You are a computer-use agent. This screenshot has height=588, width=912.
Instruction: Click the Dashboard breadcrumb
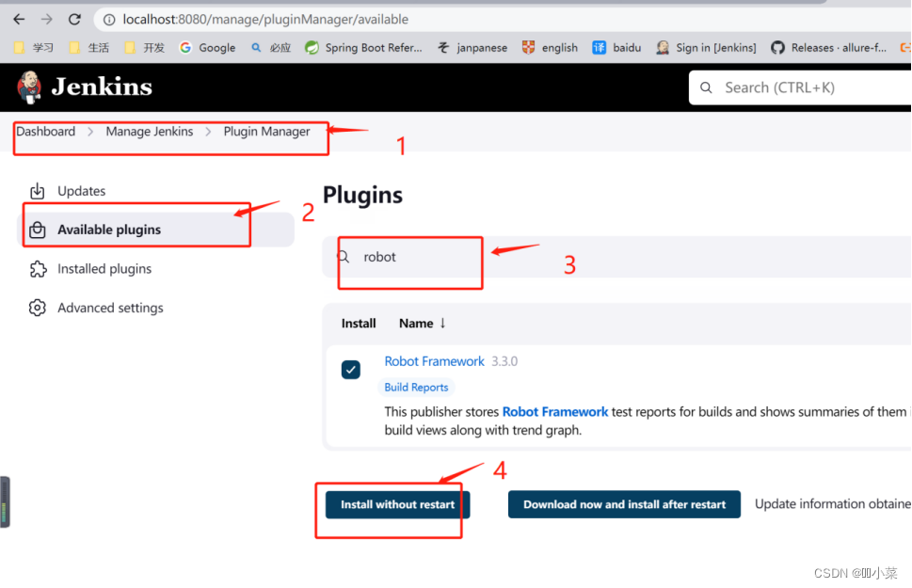(x=45, y=131)
